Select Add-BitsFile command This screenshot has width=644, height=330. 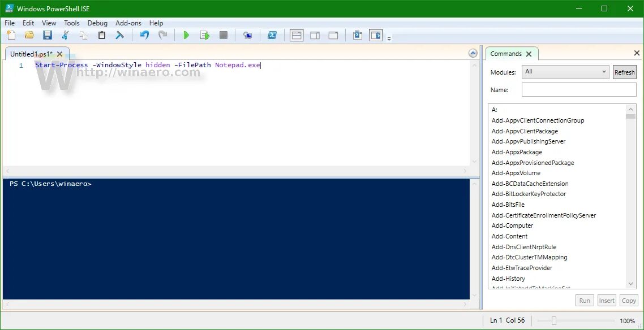[x=508, y=205]
